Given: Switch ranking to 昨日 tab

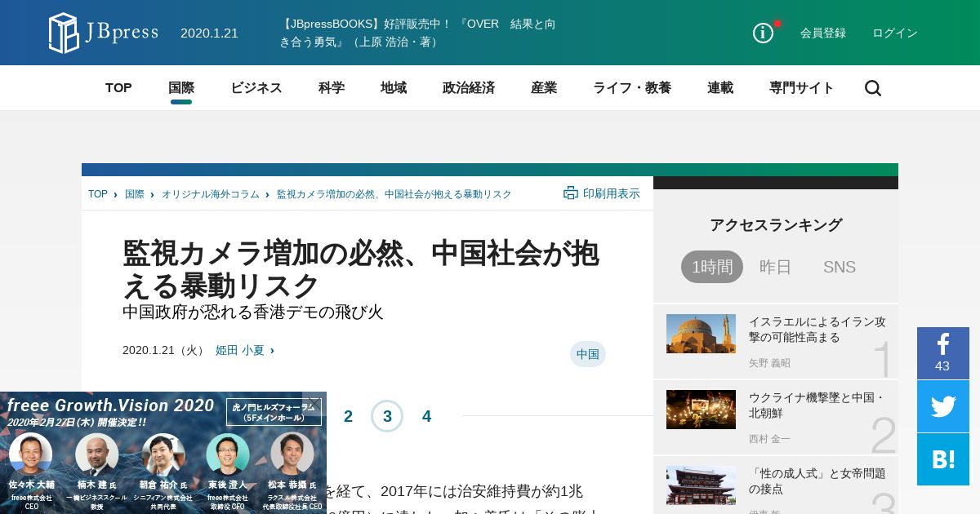Looking at the screenshot, I should (776, 267).
